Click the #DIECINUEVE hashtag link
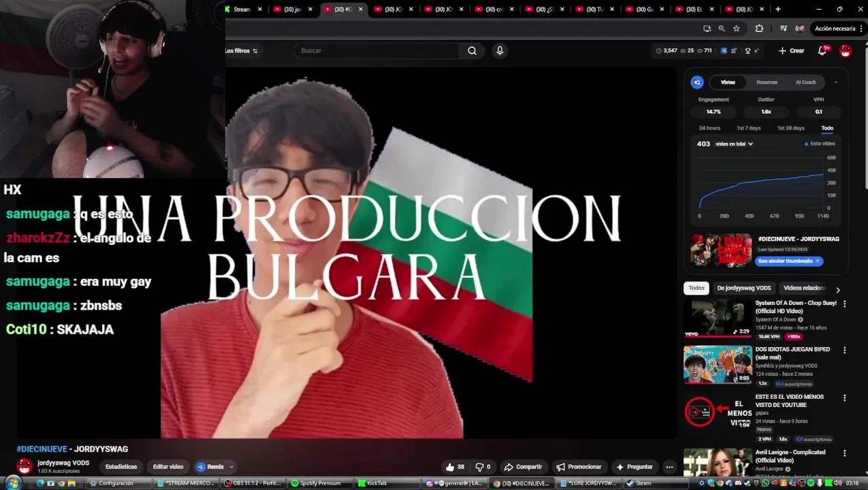The image size is (868, 490). point(42,449)
